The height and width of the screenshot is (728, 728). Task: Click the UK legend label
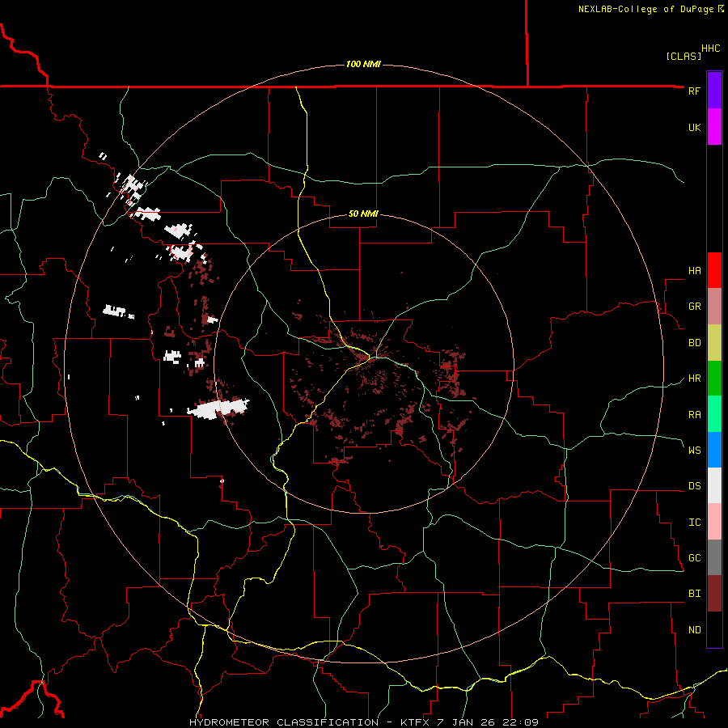(694, 127)
